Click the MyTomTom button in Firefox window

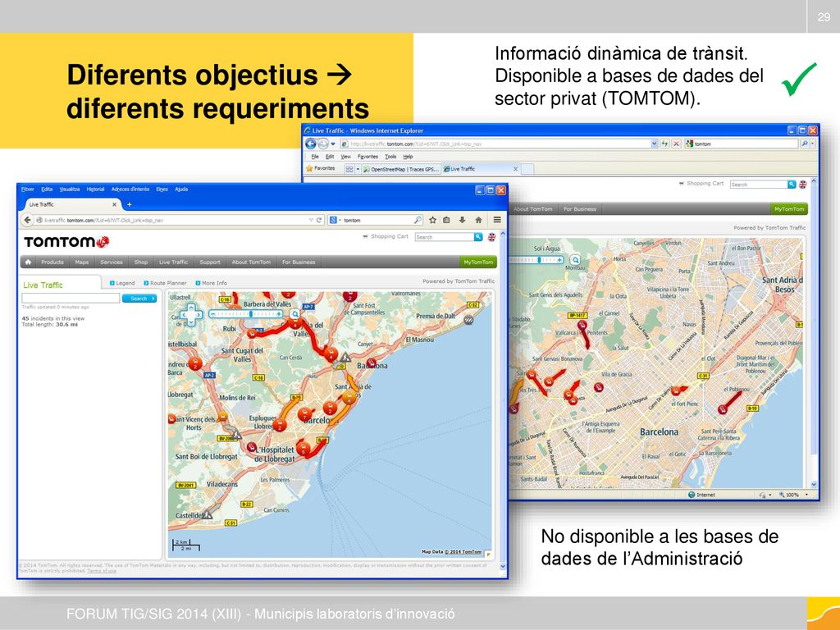[478, 262]
